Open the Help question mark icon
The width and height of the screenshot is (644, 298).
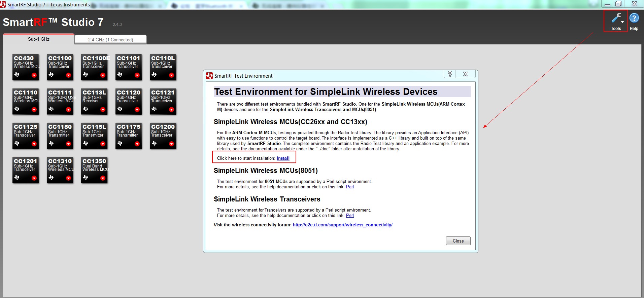(x=634, y=18)
